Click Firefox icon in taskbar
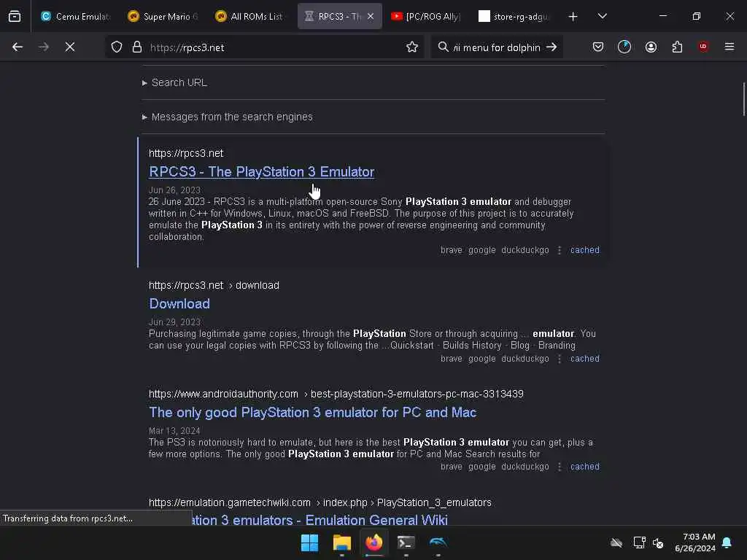 tap(374, 542)
